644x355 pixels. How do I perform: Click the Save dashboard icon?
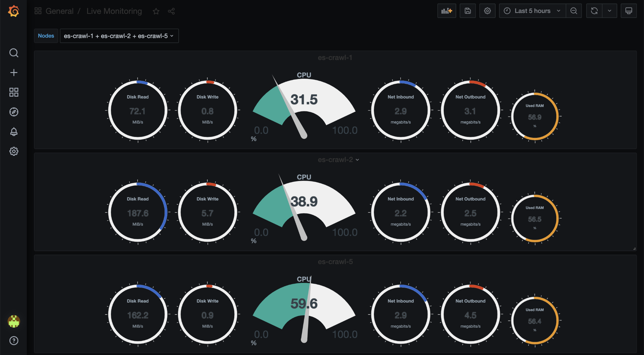point(468,11)
